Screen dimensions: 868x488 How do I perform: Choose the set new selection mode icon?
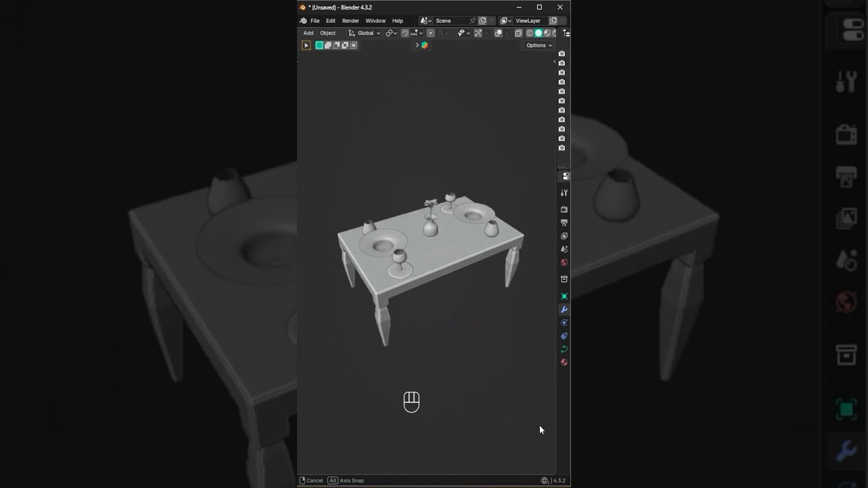click(x=319, y=45)
